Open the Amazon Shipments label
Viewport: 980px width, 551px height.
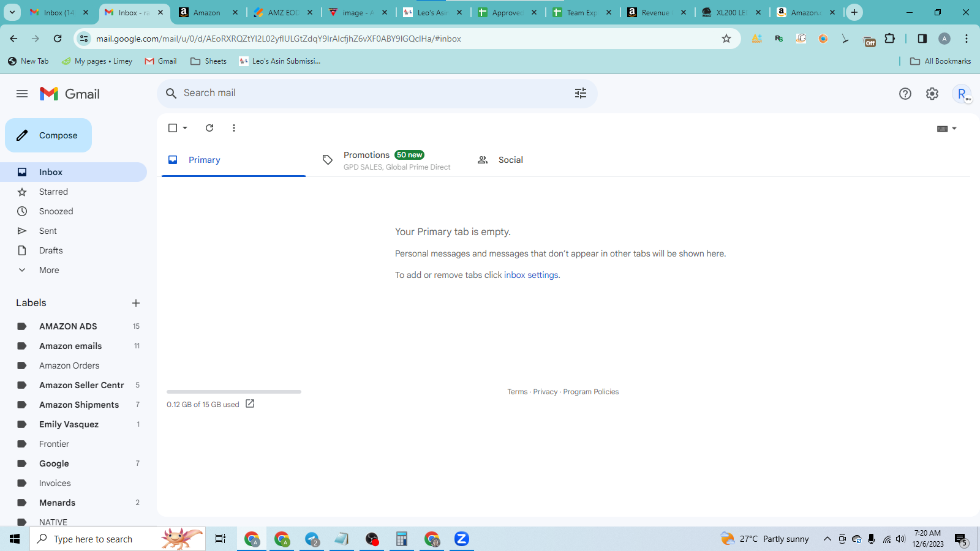coord(73,405)
